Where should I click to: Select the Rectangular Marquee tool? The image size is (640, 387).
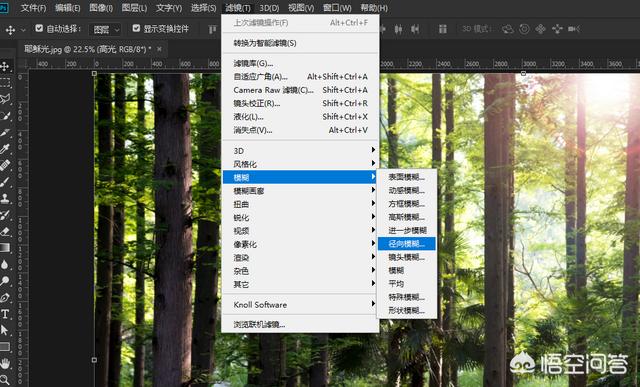pos(5,83)
